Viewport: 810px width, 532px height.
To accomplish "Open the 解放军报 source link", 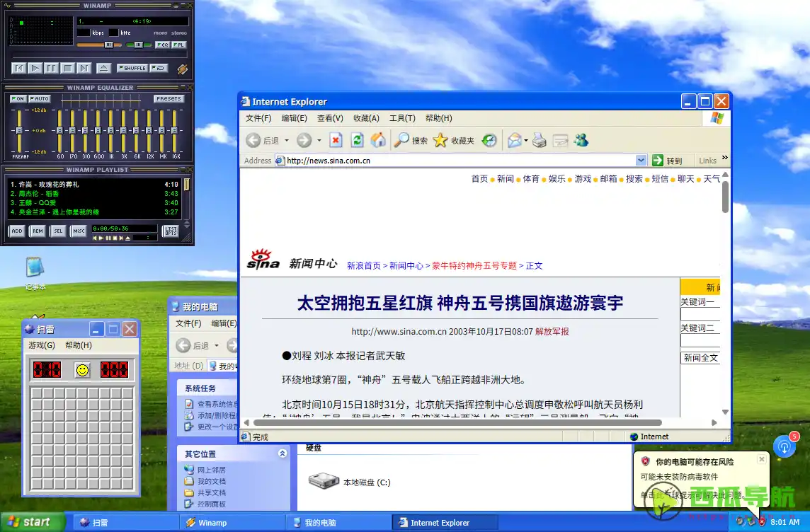I will 552,331.
